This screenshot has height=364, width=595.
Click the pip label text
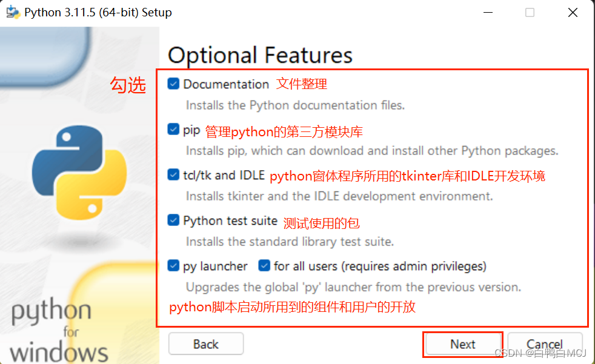coord(191,130)
